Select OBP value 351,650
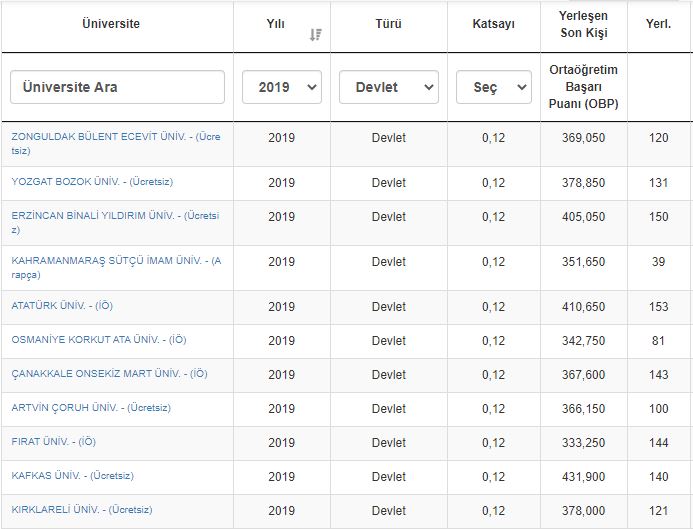Screen dimensions: 693x529 [583, 262]
